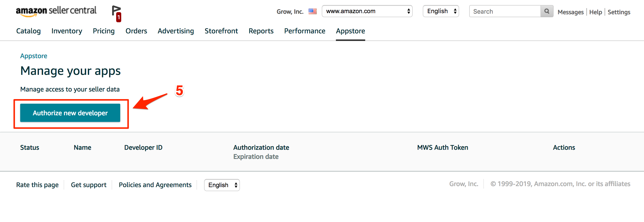Click the search magnifier button

(x=547, y=11)
